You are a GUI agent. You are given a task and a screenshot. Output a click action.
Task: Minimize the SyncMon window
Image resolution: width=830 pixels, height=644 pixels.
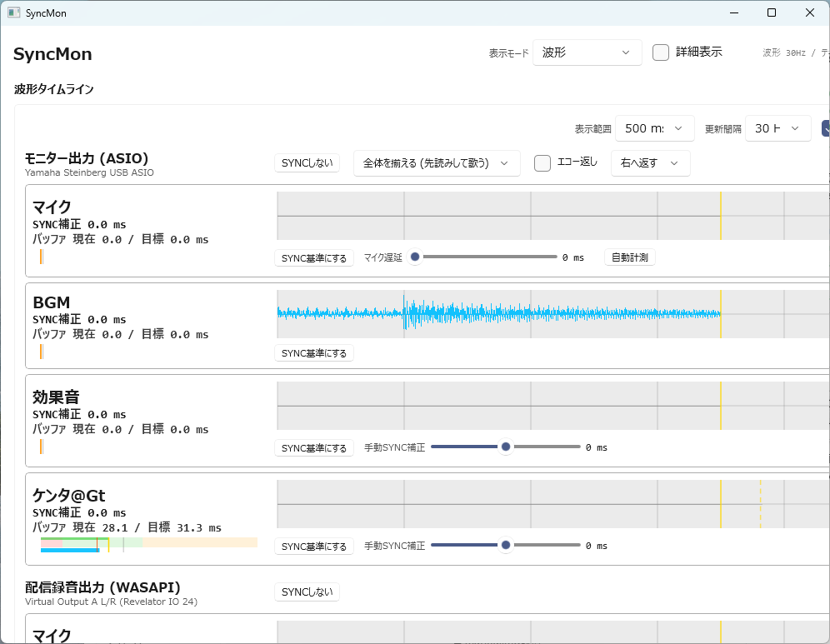point(734,12)
